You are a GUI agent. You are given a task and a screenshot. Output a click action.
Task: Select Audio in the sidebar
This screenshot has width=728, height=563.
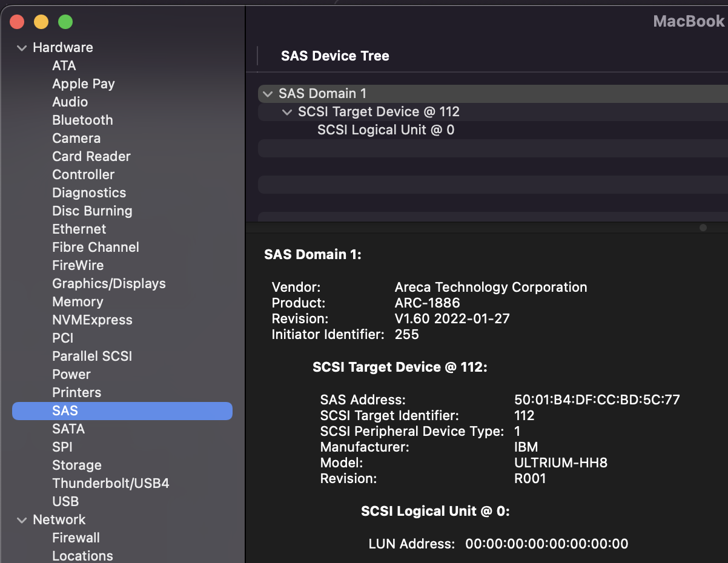click(x=70, y=102)
